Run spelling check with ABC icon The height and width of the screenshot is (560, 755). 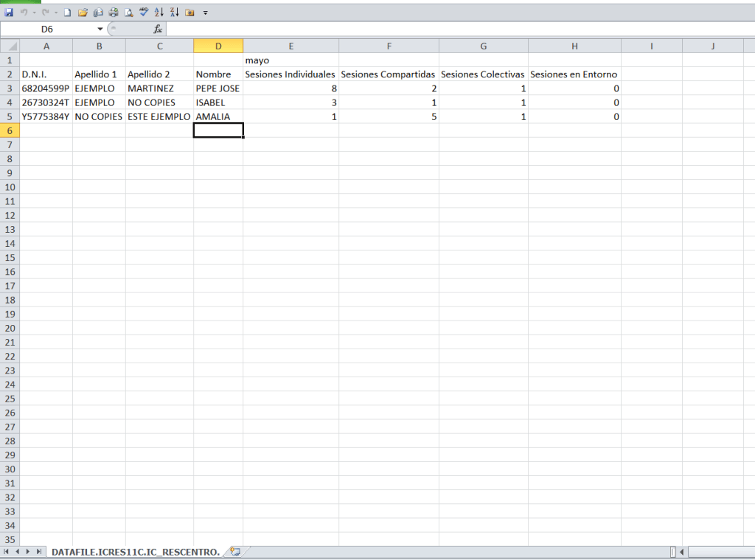(144, 13)
